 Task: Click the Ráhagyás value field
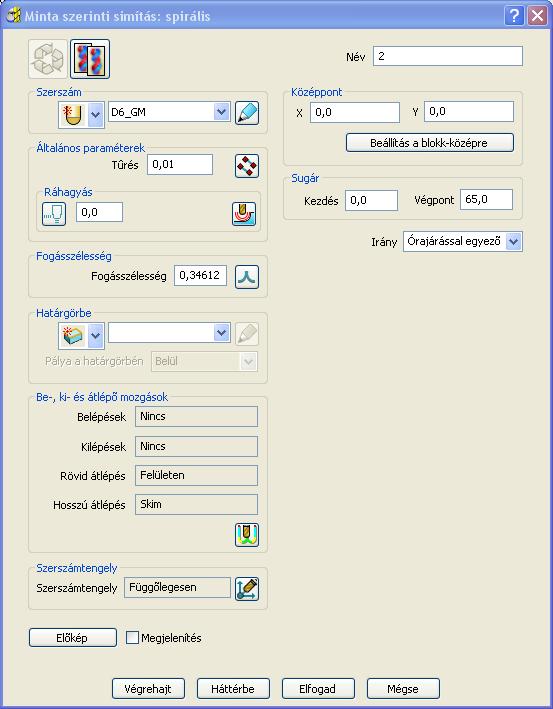click(x=99, y=212)
